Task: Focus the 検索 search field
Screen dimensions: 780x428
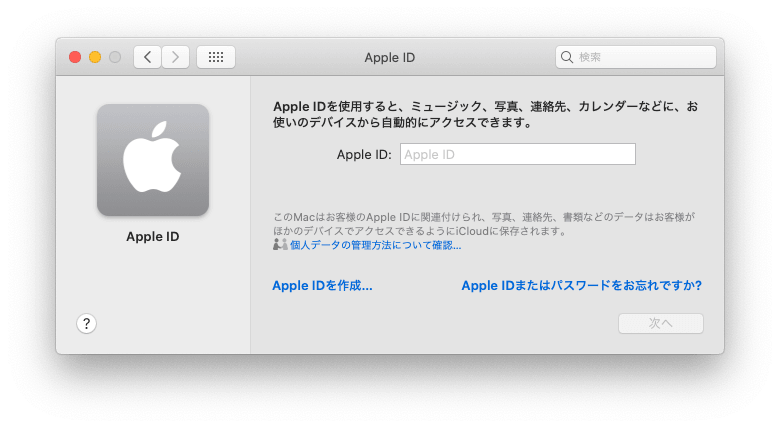Action: [636, 57]
